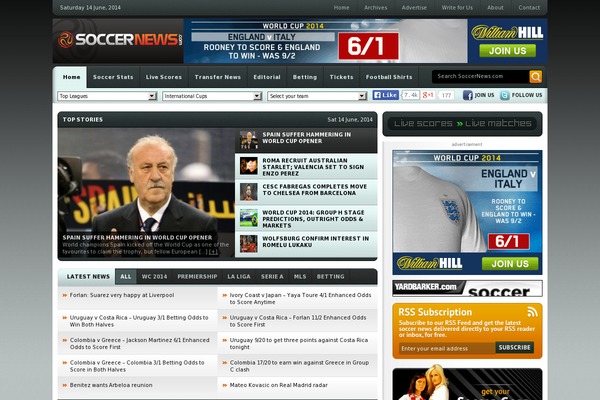Click Join Us button in sidebar ad
The height and width of the screenshot is (400, 600).
[x=510, y=264]
